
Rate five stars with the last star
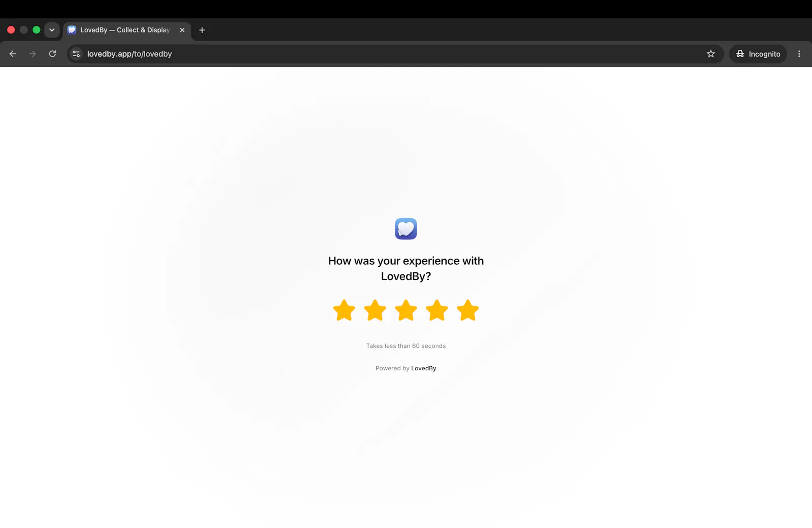(468, 310)
